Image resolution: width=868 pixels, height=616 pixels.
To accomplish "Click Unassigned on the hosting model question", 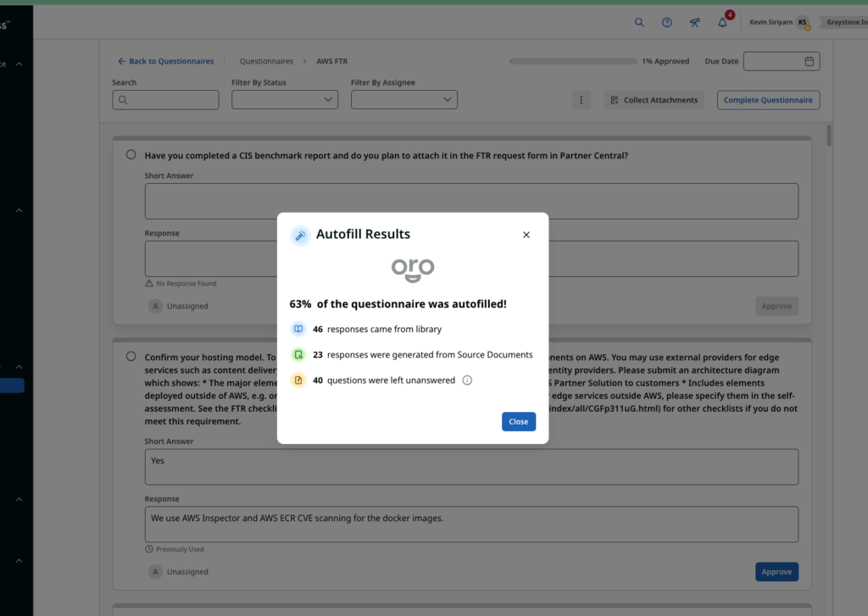I will [x=178, y=572].
